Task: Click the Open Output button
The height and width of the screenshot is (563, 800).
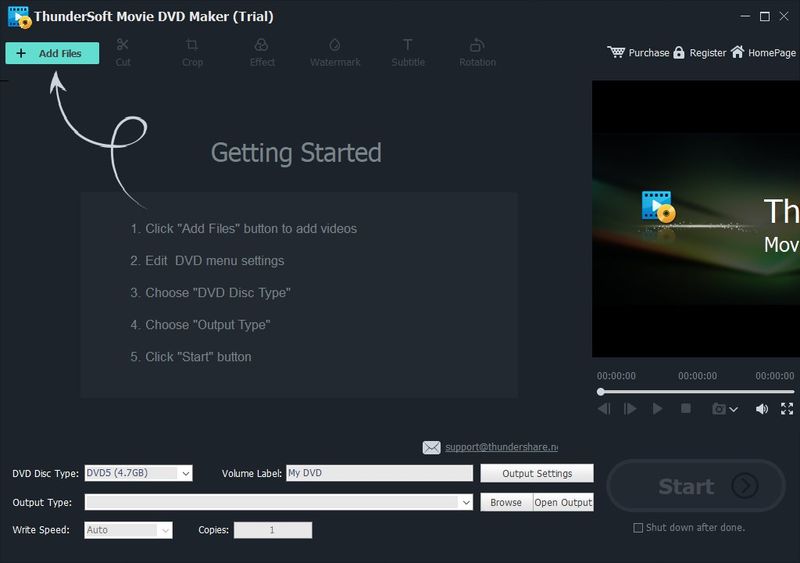Action: click(563, 502)
